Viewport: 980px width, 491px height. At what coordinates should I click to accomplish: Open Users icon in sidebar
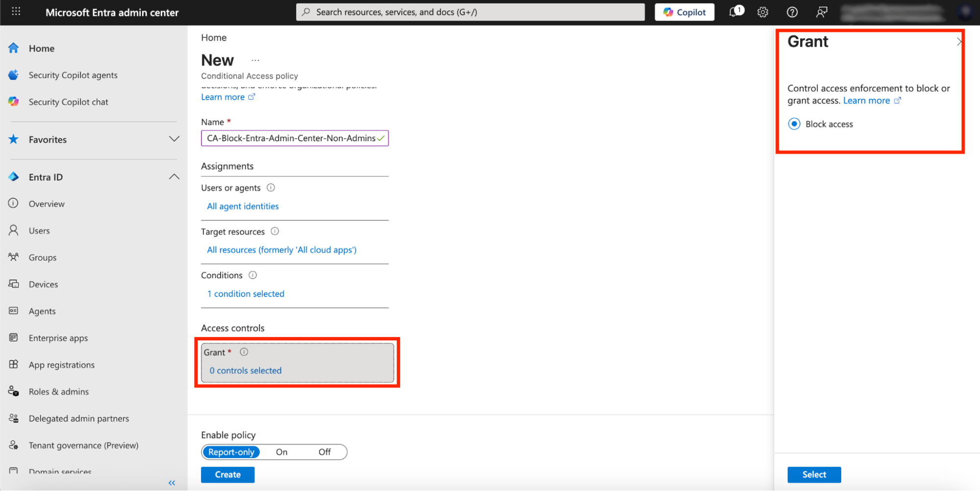tap(14, 230)
